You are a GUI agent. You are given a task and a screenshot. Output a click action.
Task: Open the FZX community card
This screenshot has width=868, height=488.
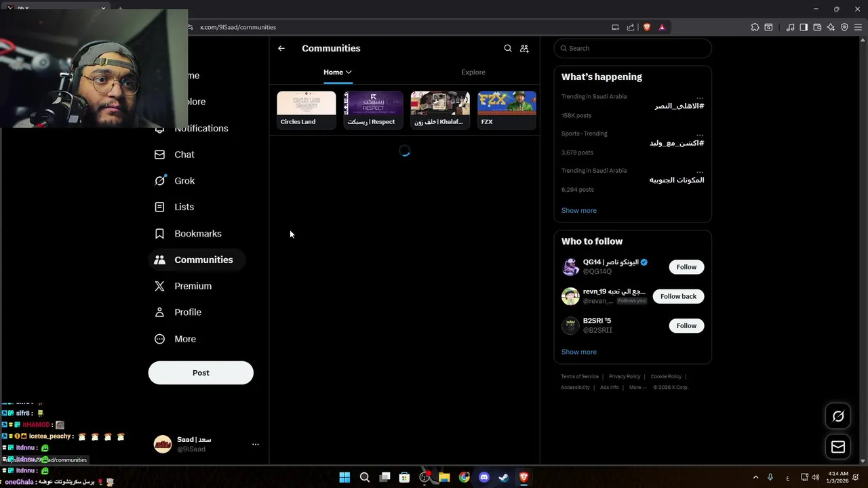[x=507, y=110]
